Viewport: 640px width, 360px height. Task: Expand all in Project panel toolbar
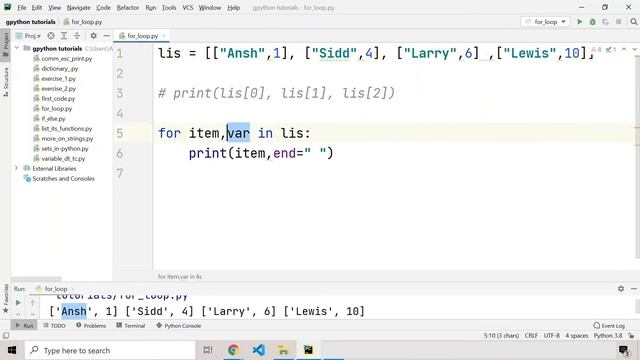click(64, 36)
